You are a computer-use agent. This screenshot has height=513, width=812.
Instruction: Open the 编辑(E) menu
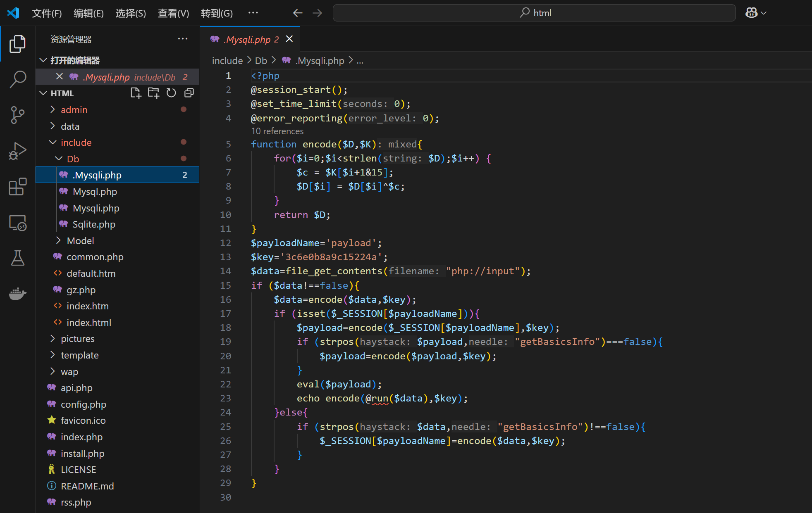click(88, 13)
